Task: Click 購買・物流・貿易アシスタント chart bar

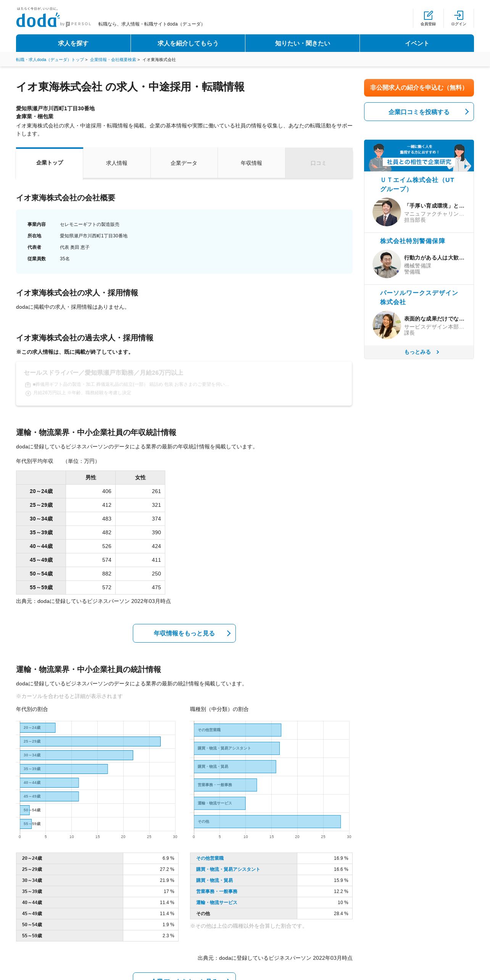Action: (x=237, y=748)
